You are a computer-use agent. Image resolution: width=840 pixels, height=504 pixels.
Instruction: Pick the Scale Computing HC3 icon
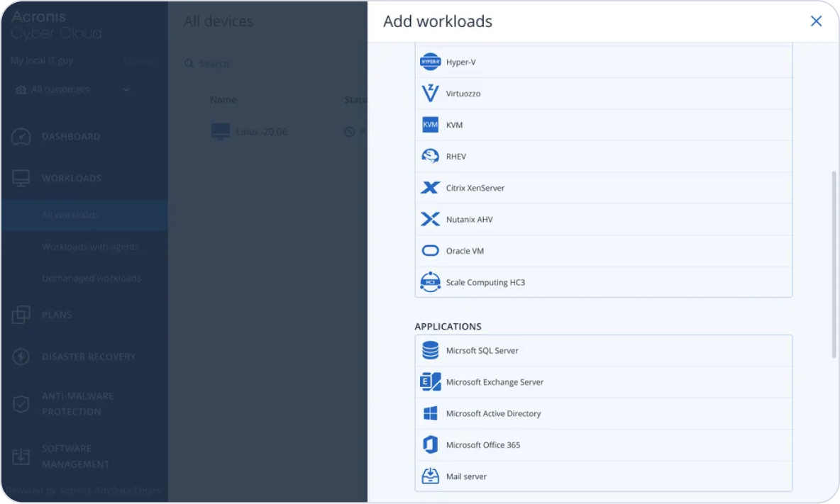(430, 282)
